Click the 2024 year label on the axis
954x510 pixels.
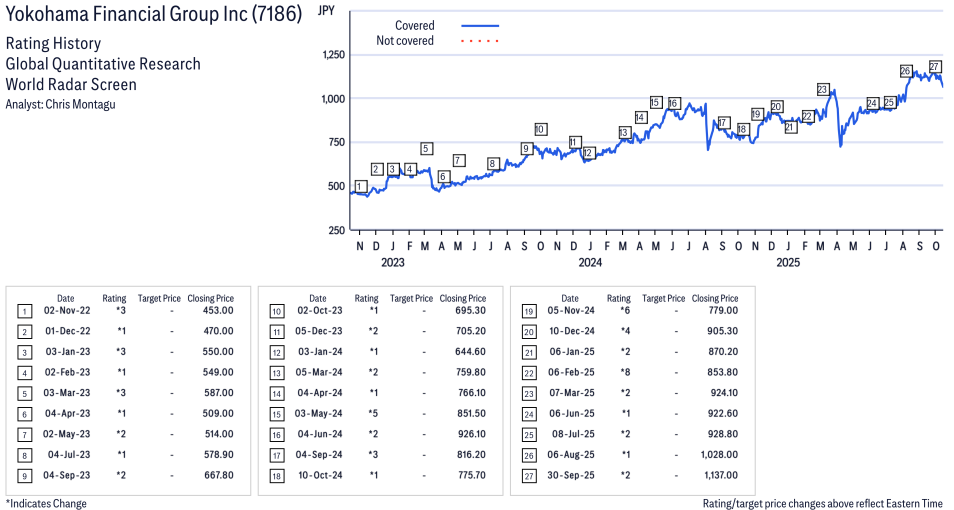click(590, 263)
